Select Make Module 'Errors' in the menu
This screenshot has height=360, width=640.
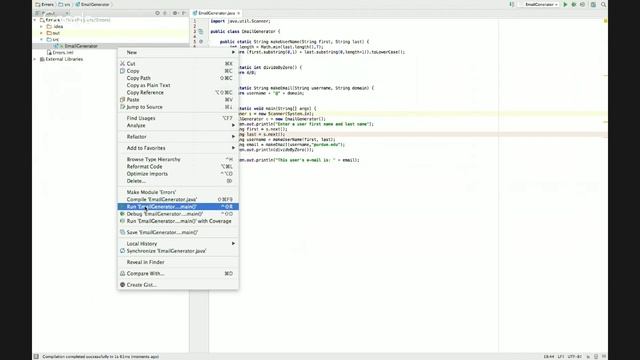pos(178,192)
